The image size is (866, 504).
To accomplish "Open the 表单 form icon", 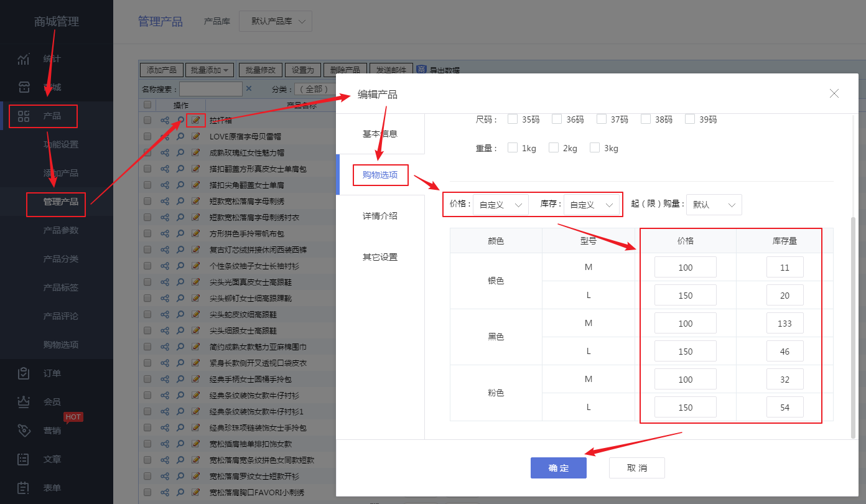I will 24,488.
